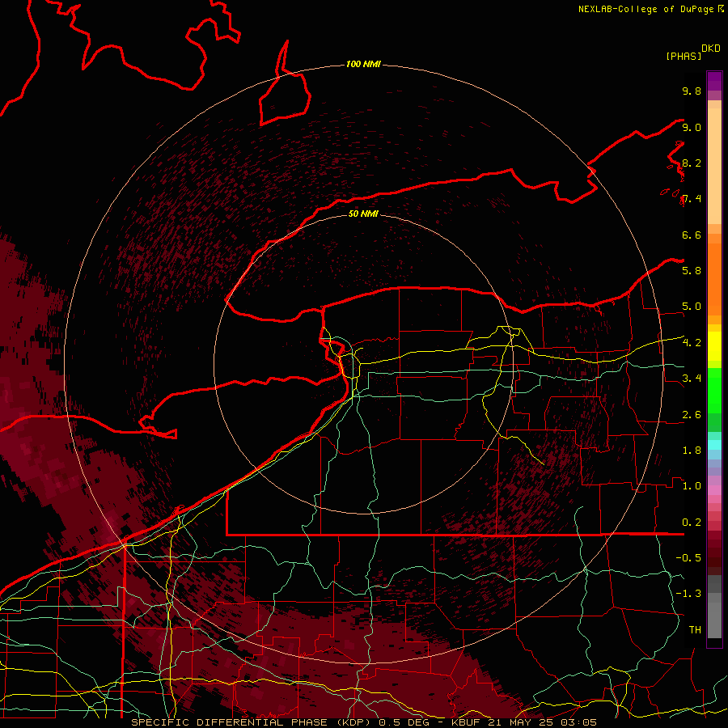Click the cyan segment of the color bar

click(x=714, y=444)
